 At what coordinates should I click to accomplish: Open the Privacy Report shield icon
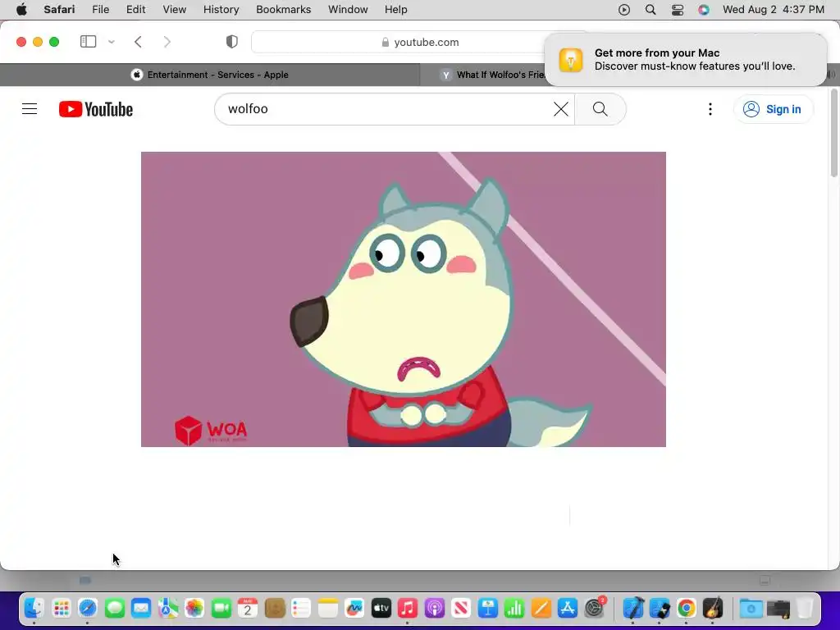[x=232, y=42]
